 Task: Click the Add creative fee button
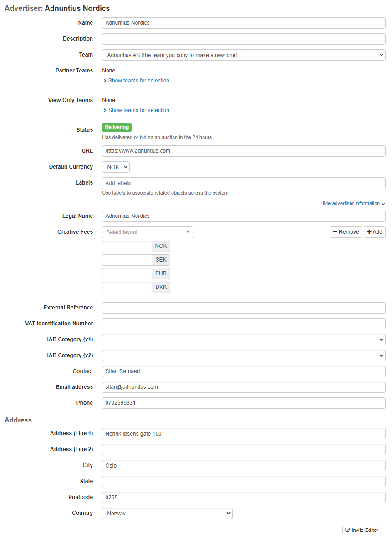(374, 232)
